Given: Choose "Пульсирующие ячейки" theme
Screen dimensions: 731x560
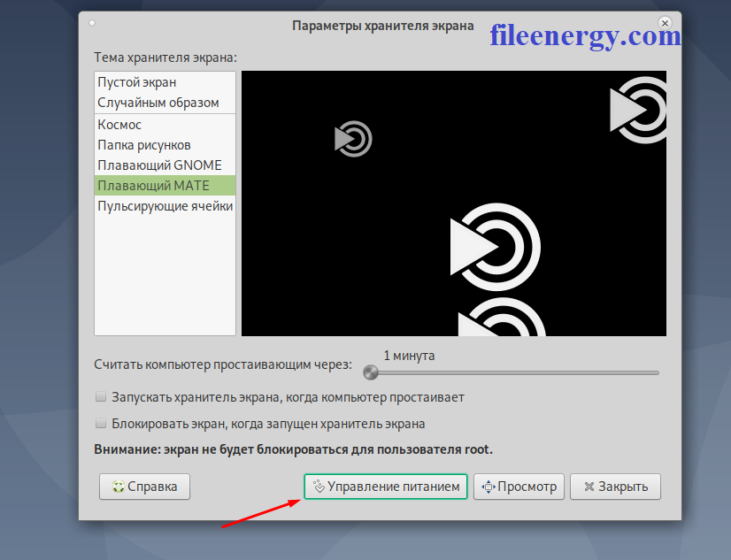Looking at the screenshot, I should (165, 206).
